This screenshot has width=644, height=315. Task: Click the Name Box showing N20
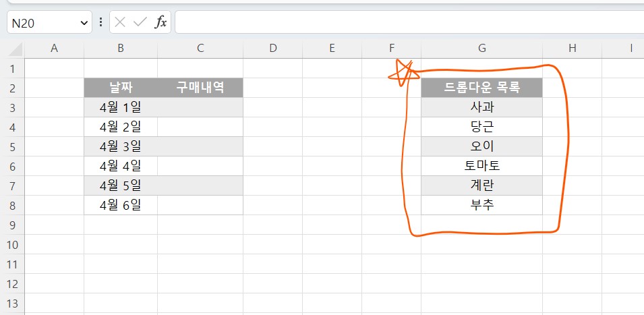coord(49,22)
